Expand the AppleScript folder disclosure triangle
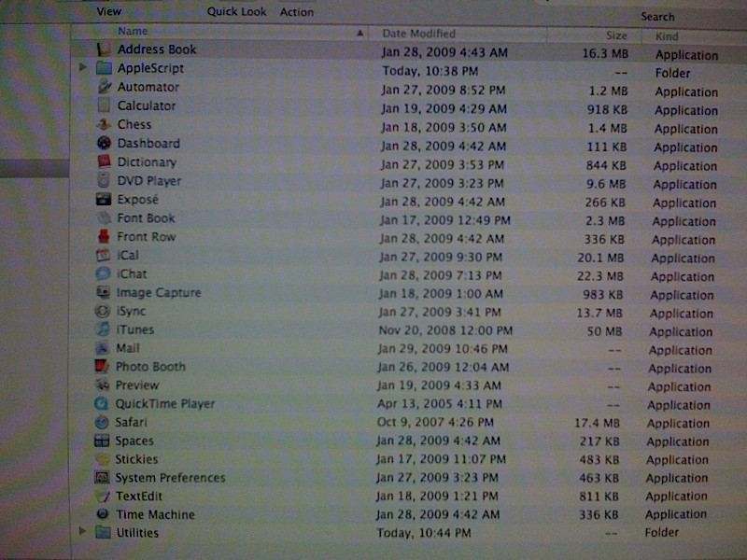This screenshot has height=560, width=747. point(83,67)
